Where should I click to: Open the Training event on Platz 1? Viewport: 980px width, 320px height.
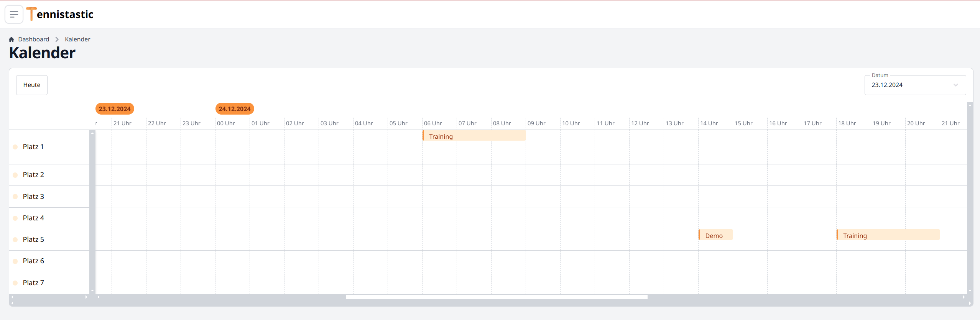[474, 136]
